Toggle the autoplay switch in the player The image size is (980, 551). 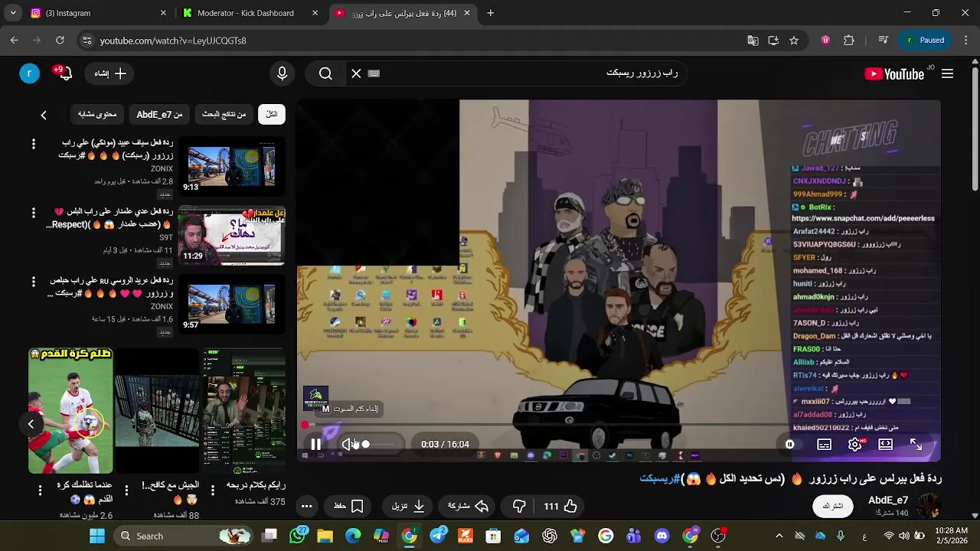coord(789,444)
